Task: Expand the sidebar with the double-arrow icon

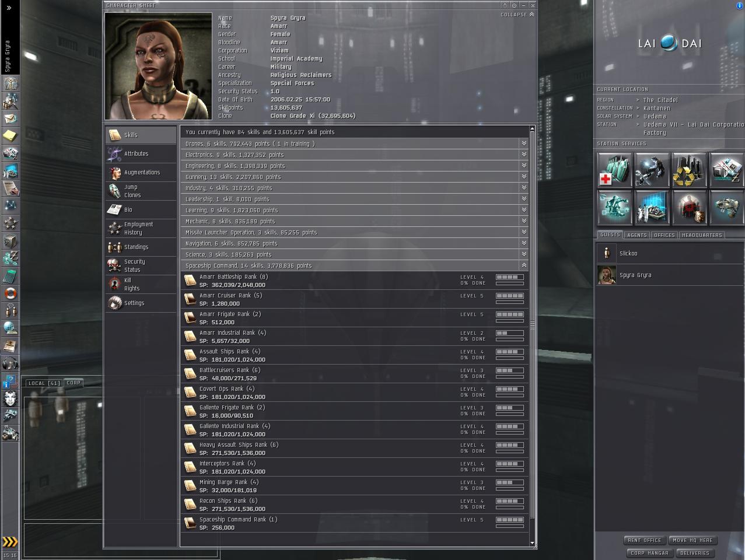Action: tap(9, 8)
